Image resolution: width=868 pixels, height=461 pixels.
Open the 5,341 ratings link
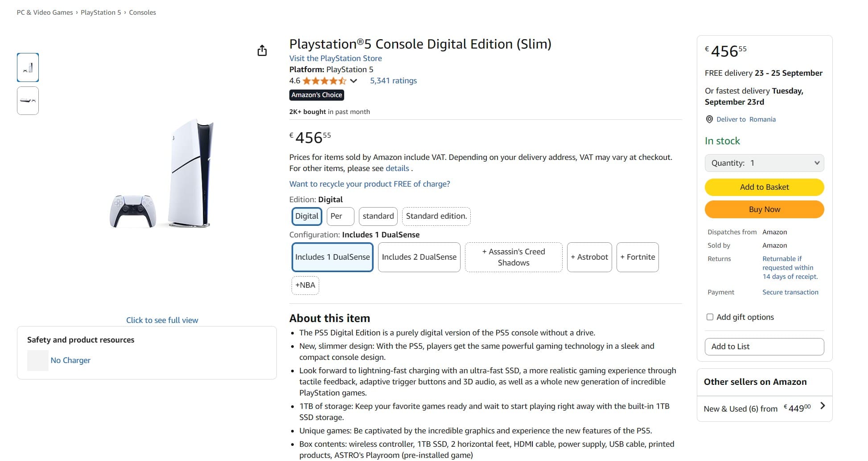point(393,81)
